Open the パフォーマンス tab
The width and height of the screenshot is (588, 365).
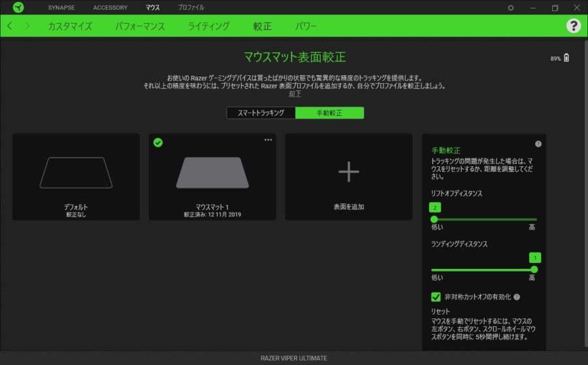[140, 27]
